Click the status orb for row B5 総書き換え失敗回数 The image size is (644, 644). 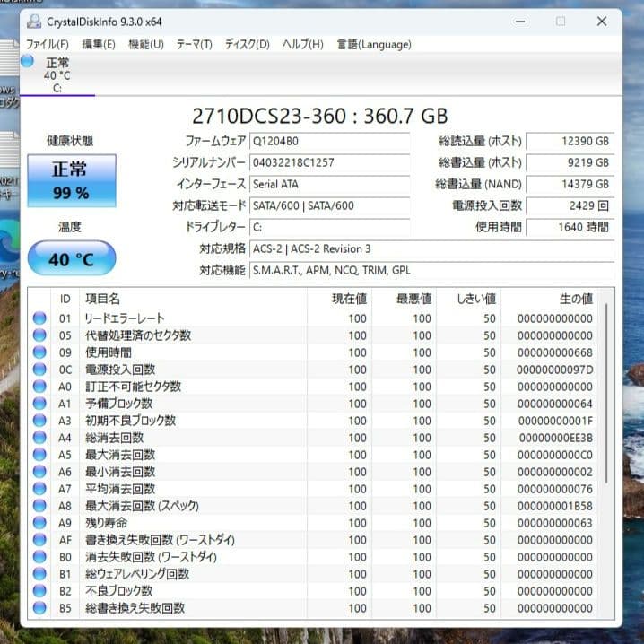pyautogui.click(x=39, y=608)
